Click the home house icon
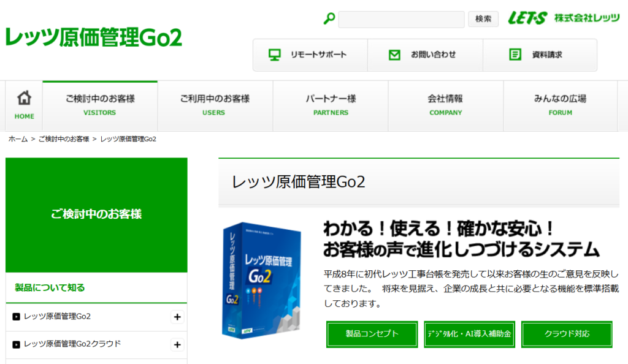This screenshot has height=364, width=628. click(x=24, y=98)
